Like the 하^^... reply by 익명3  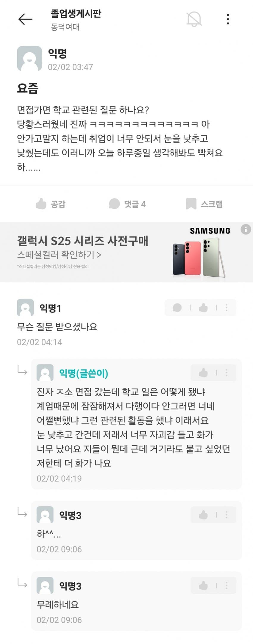pos(203,515)
